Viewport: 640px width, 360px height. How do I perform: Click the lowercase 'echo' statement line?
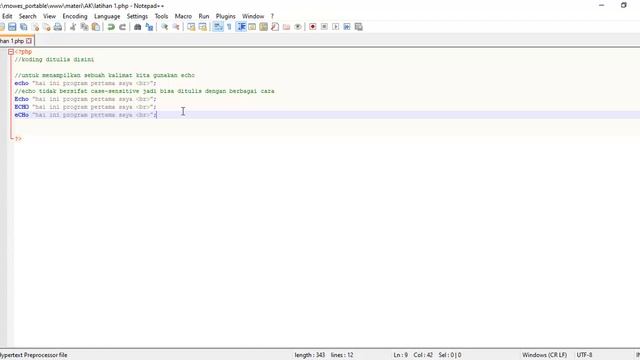tap(85, 83)
